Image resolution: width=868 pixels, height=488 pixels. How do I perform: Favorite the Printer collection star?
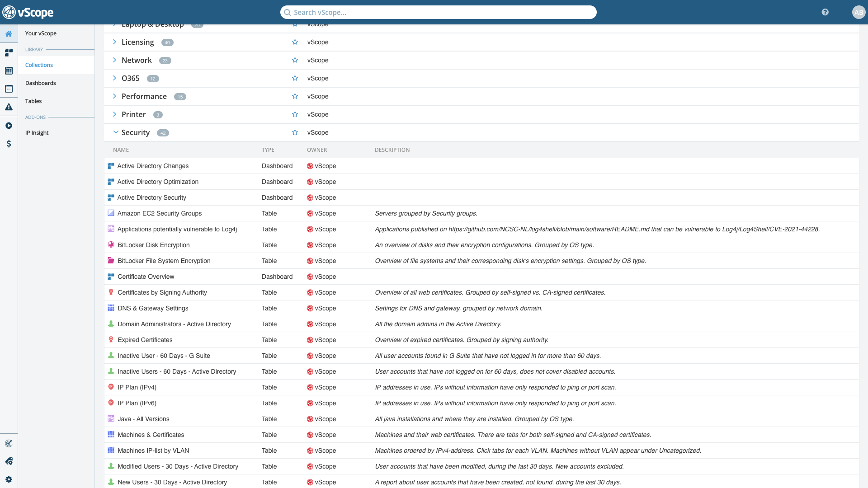295,114
